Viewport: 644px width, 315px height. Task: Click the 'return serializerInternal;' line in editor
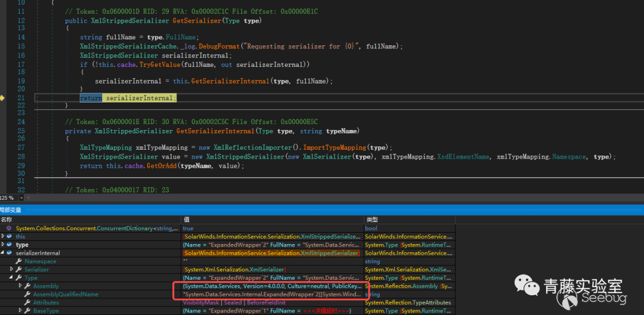click(x=128, y=98)
